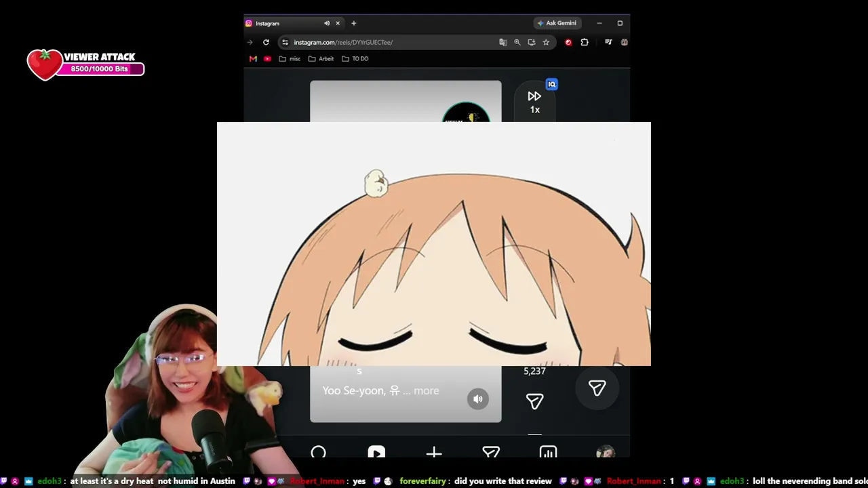Image resolution: width=868 pixels, height=488 pixels.
Task: Click the Ask Gemini button
Action: 557,23
